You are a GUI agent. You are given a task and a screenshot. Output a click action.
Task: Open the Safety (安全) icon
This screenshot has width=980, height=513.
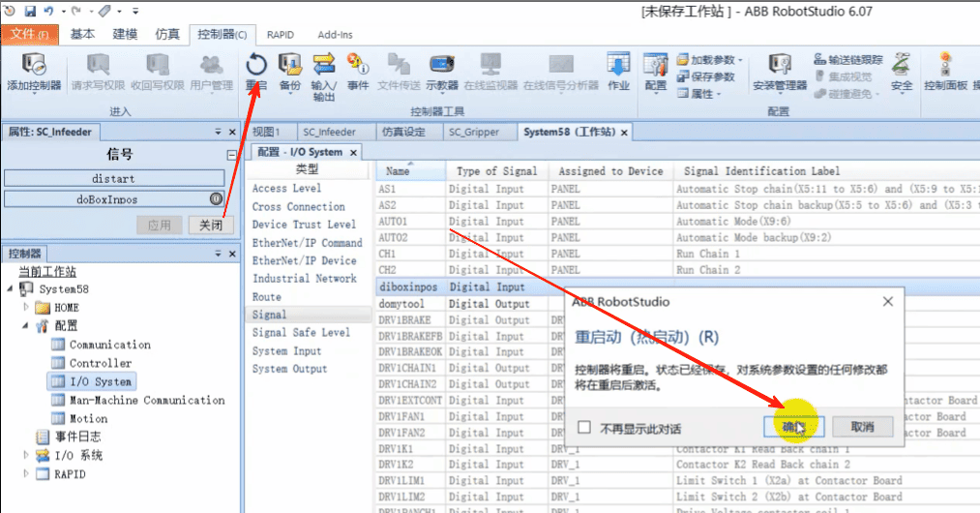(x=902, y=72)
